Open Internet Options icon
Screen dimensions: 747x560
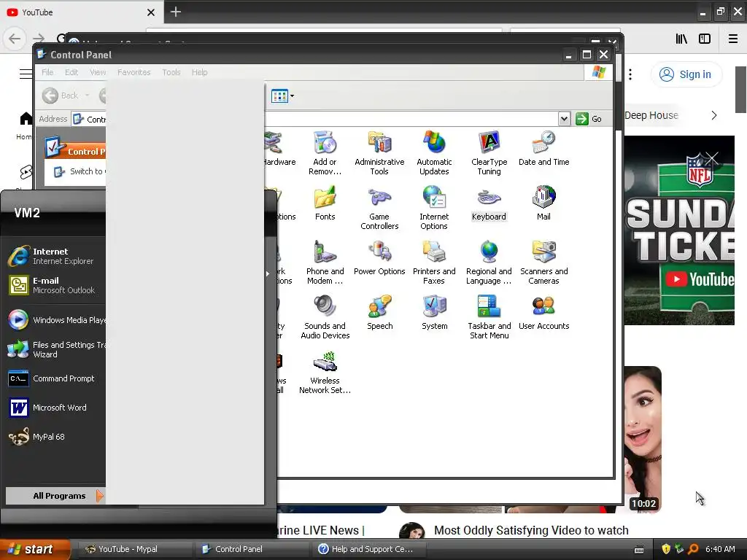pyautogui.click(x=434, y=208)
